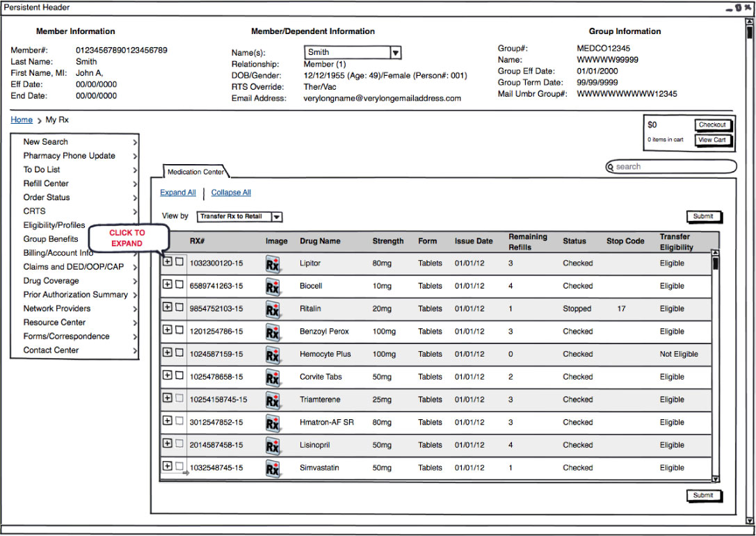
Task: Click Claims and DED/OOP/CAP menu item
Action: (74, 267)
